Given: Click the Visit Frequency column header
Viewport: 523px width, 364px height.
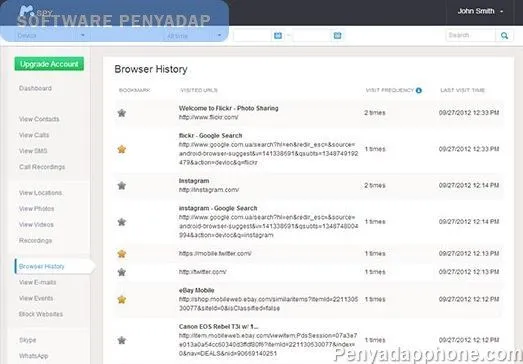Looking at the screenshot, I should click(390, 90).
